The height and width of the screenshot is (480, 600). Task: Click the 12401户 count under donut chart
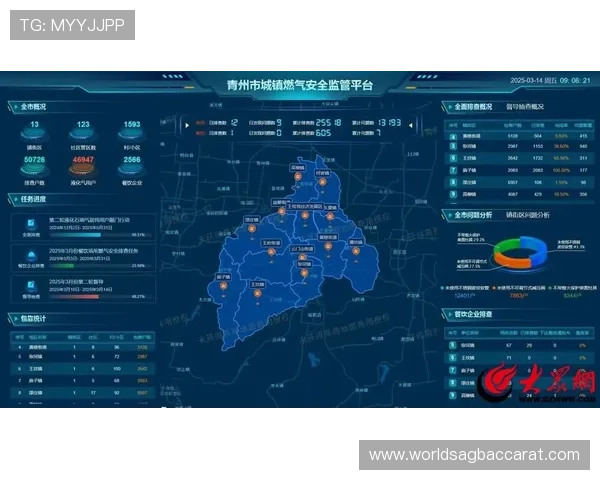point(465,296)
